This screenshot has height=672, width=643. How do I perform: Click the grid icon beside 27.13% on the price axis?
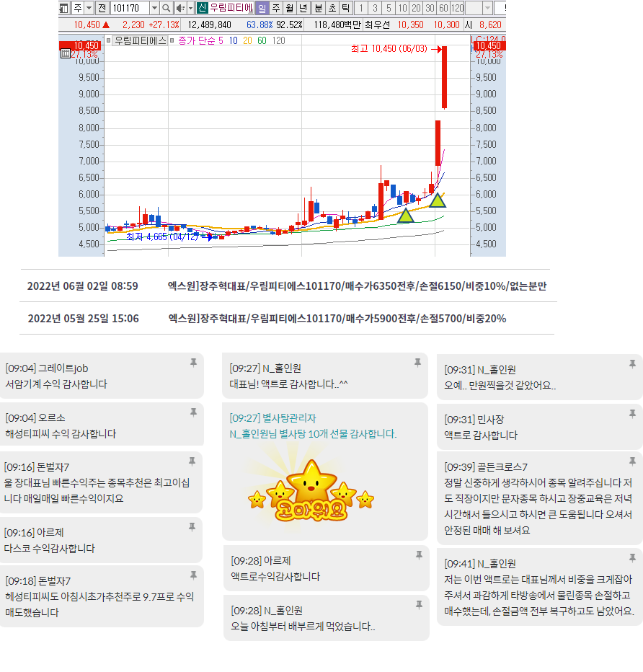tap(65, 53)
